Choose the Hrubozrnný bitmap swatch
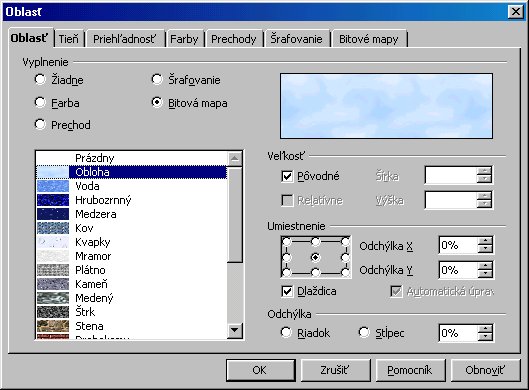 click(x=53, y=200)
